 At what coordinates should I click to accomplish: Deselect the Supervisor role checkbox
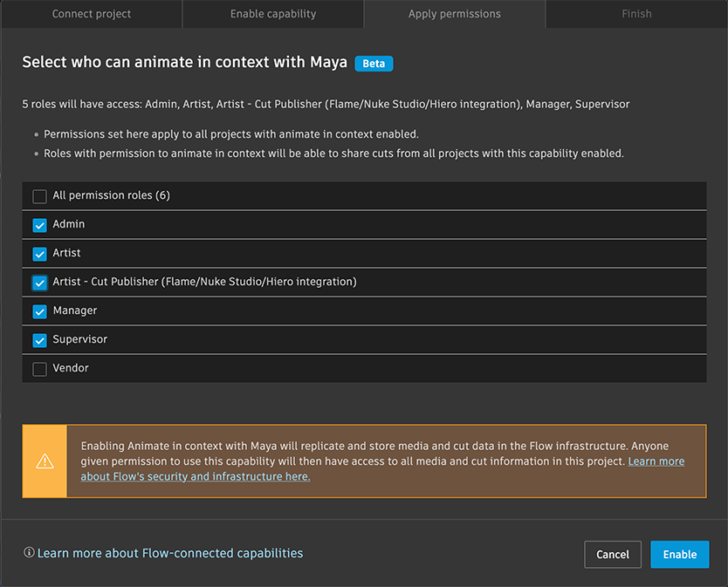pyautogui.click(x=39, y=340)
